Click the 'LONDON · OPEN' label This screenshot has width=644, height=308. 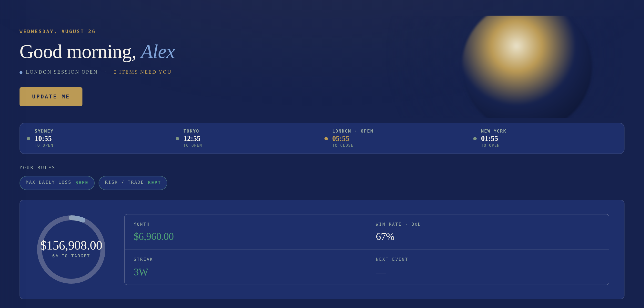(352, 131)
